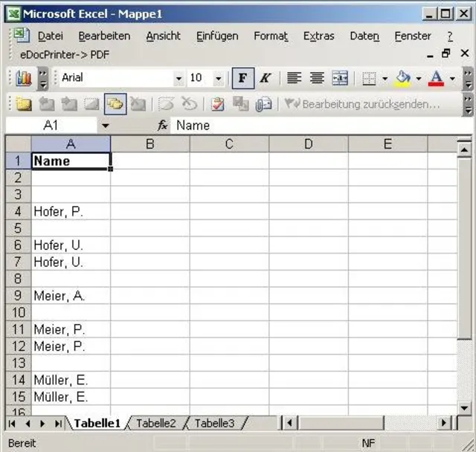Screen dimensions: 476x452
Task: Restore the workbook window inside Excel
Action: (x=446, y=54)
